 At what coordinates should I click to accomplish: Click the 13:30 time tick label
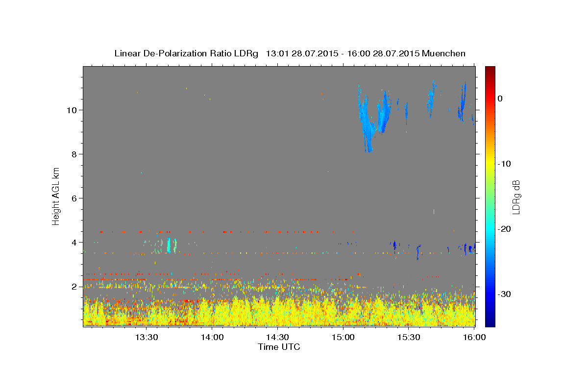146,337
